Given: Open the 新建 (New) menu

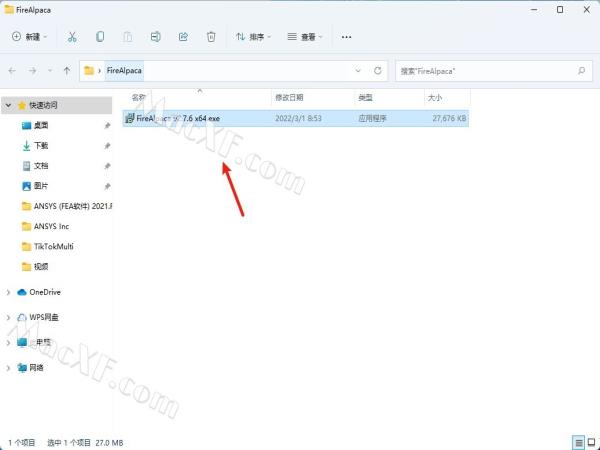Looking at the screenshot, I should pyautogui.click(x=29, y=37).
